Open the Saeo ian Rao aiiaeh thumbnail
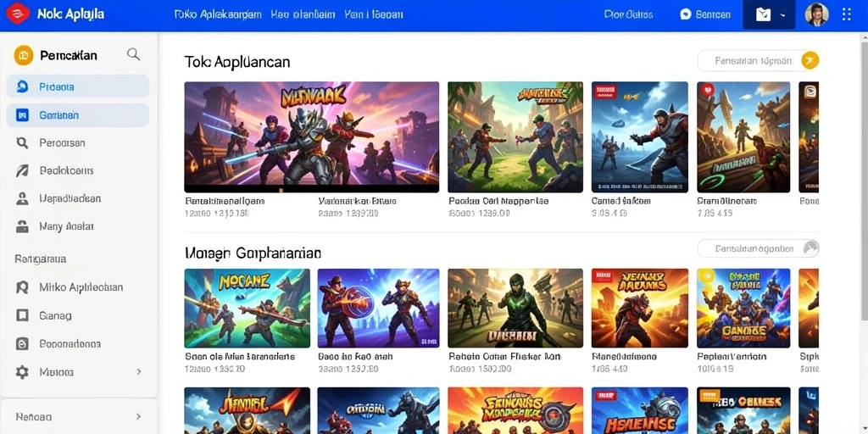 [x=379, y=308]
